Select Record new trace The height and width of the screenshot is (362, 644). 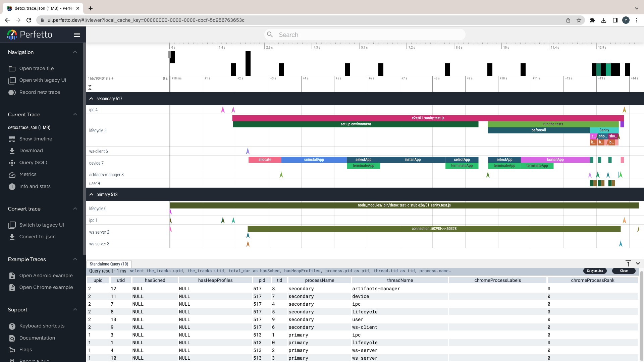[39, 92]
